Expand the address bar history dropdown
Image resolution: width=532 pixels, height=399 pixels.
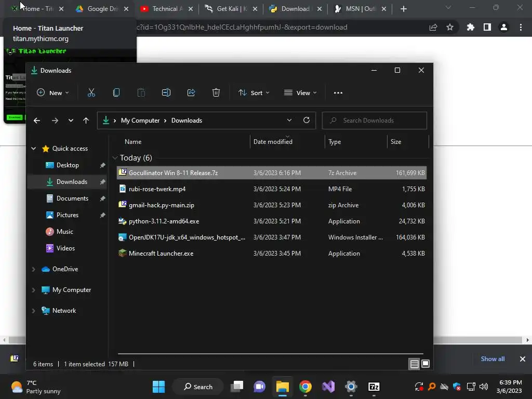(x=289, y=120)
